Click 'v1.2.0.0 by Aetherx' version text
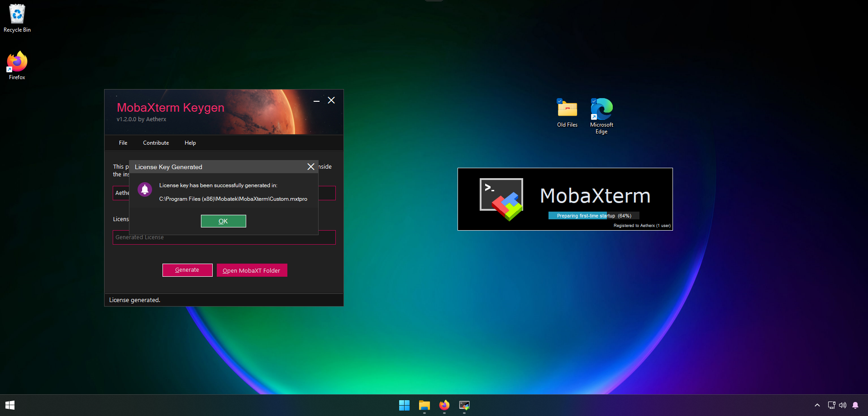The width and height of the screenshot is (868, 416). [142, 119]
